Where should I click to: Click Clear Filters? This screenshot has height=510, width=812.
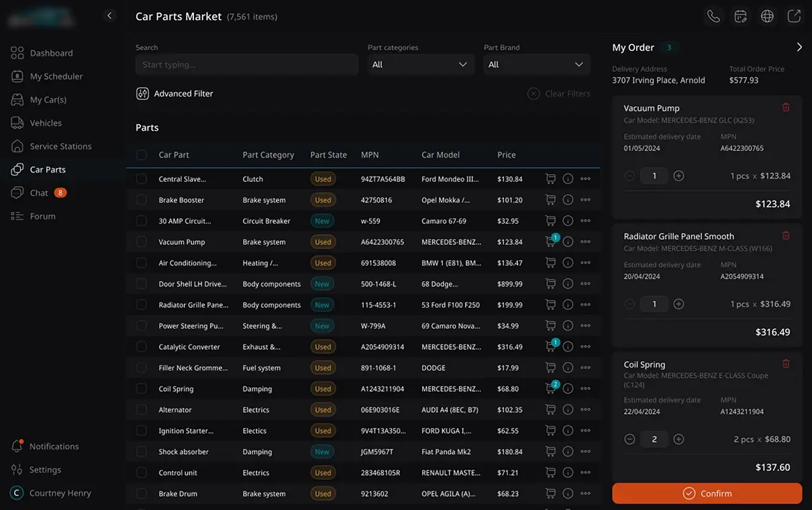559,94
